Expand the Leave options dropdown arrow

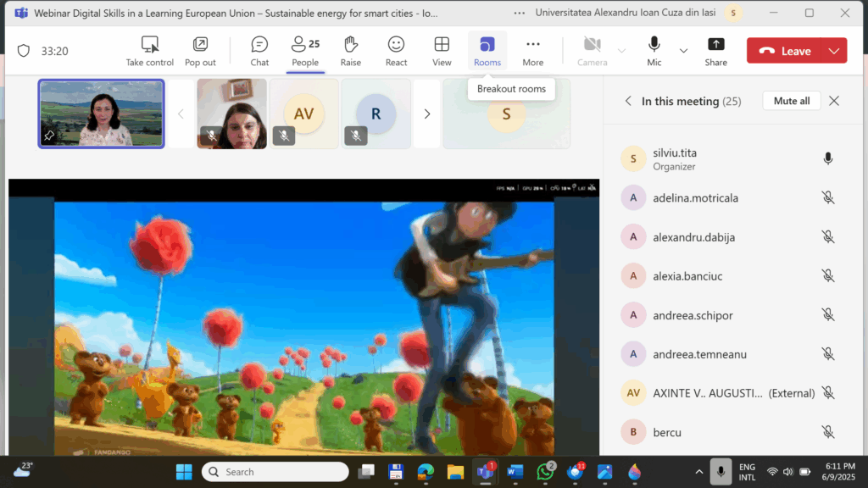pos(834,51)
